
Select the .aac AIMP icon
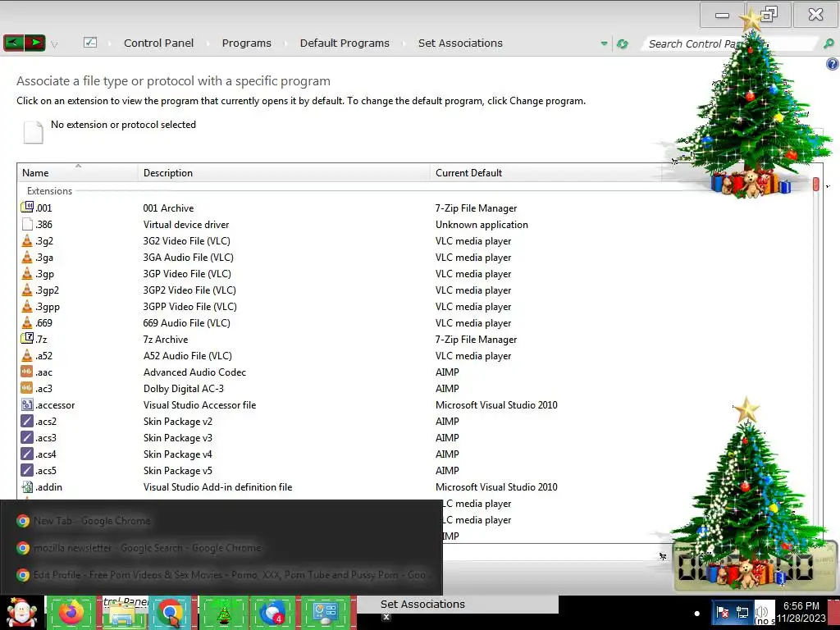click(x=27, y=372)
